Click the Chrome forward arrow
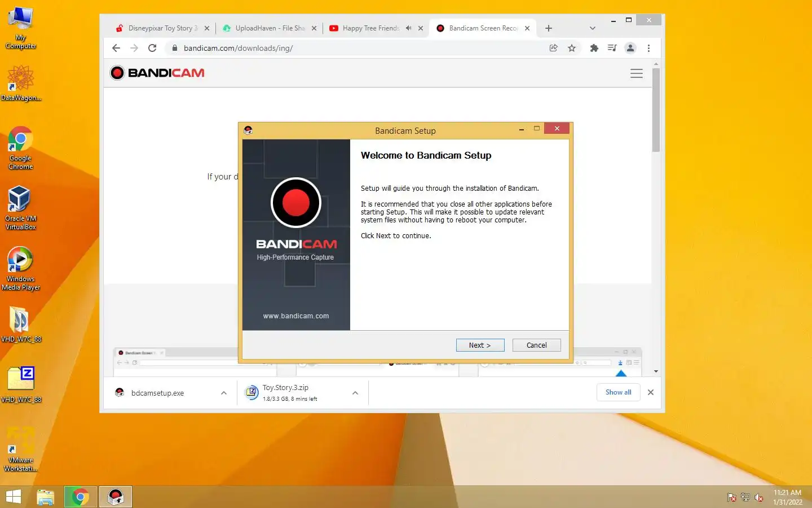Viewport: 812px width, 508px height. [134, 48]
